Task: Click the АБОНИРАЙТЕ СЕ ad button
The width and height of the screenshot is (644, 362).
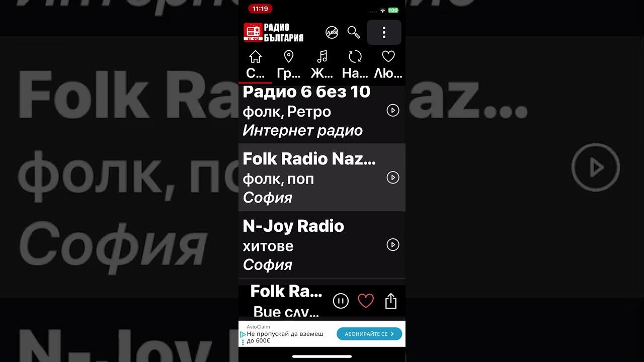Action: [369, 334]
